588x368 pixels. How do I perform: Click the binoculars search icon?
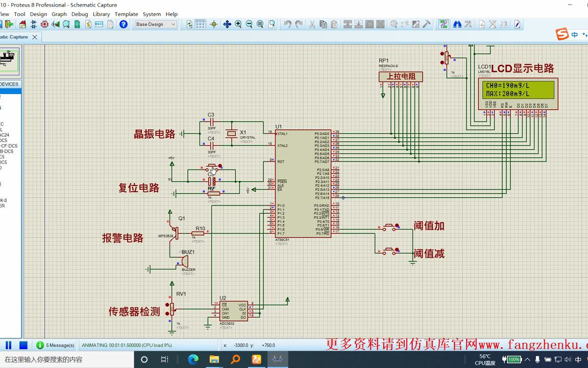point(457,24)
